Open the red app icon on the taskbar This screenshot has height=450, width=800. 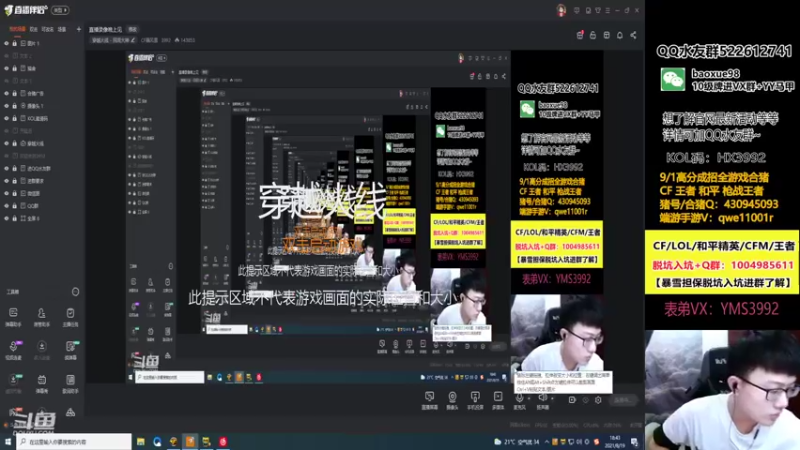[x=223, y=442]
